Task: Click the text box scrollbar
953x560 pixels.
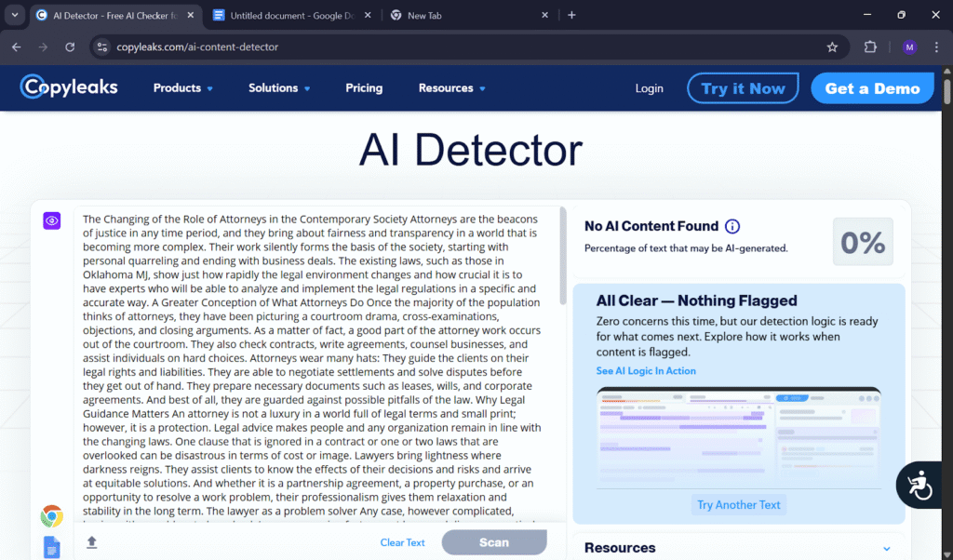Action: [561, 256]
